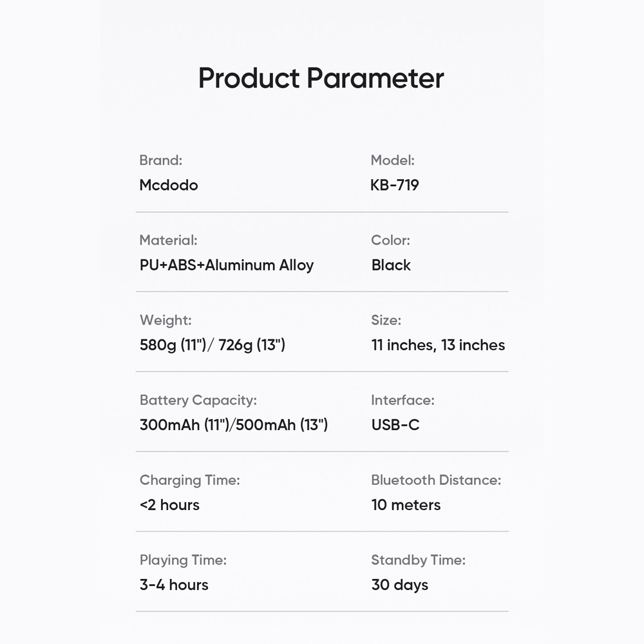Click the 11 inches, 13 inches size value
Viewport: 644px width, 644px height.
438,345
